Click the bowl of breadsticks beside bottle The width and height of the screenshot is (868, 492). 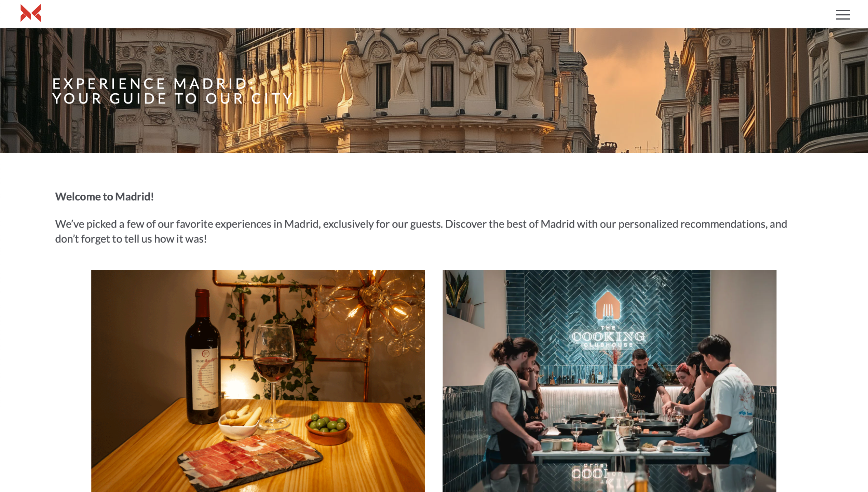pos(239,422)
